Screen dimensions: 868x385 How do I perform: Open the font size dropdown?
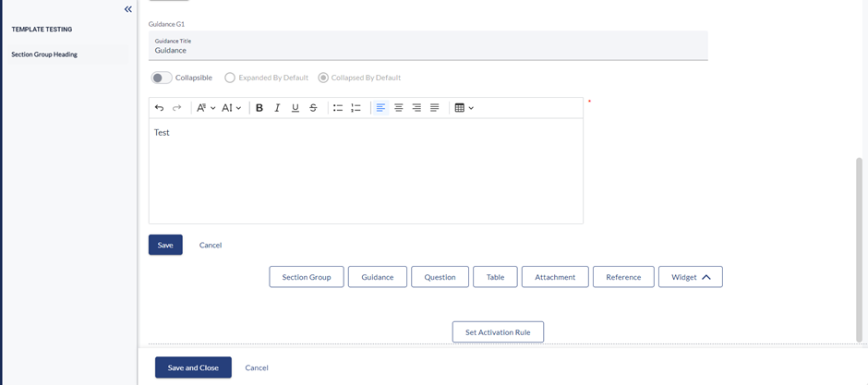click(x=231, y=108)
